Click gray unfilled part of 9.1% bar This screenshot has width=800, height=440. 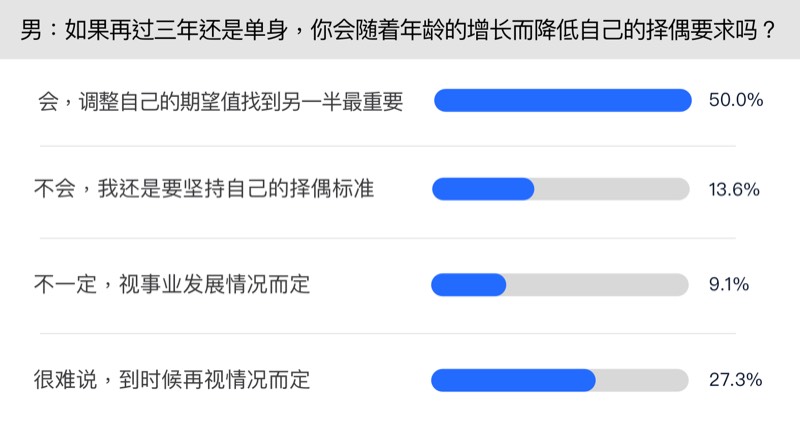[598, 284]
